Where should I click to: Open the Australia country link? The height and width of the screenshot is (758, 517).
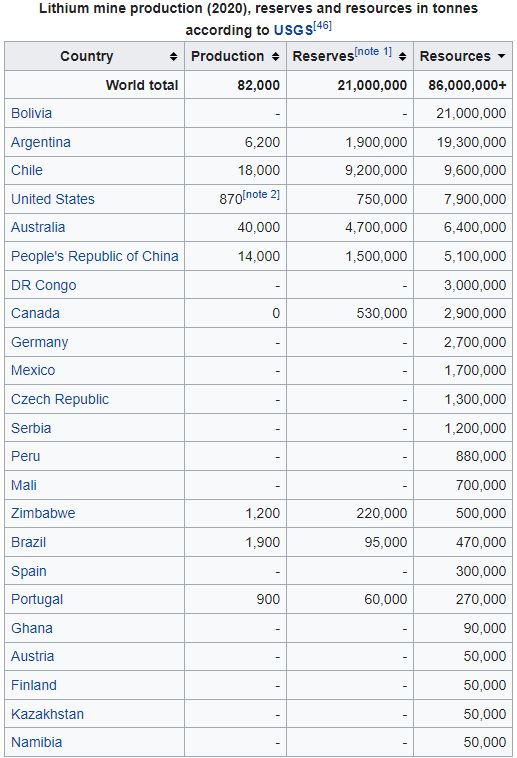38,227
